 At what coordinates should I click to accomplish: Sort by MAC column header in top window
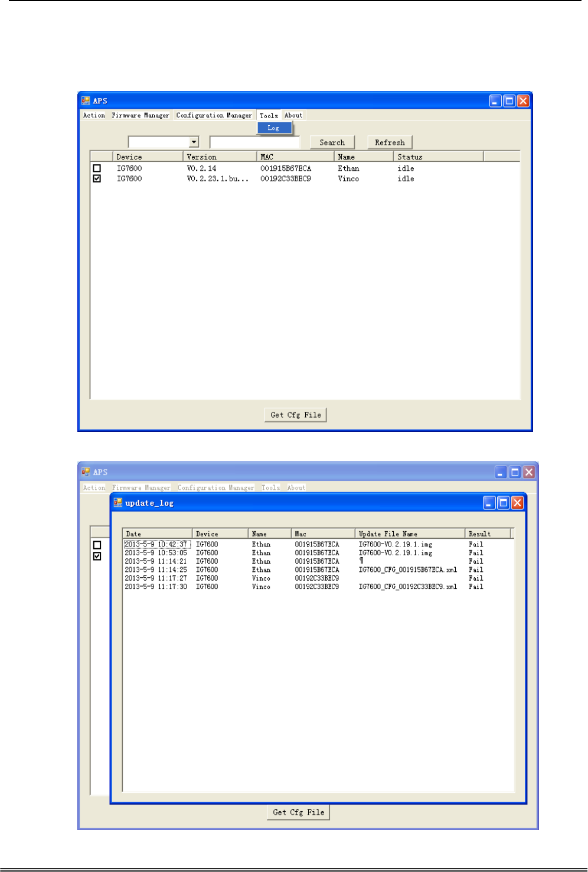point(295,157)
